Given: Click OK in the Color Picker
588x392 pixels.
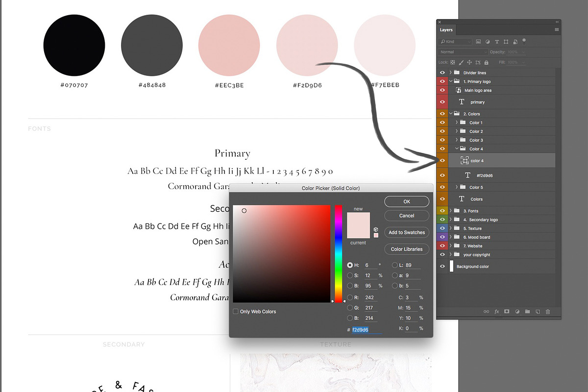Looking at the screenshot, I should pos(407,201).
